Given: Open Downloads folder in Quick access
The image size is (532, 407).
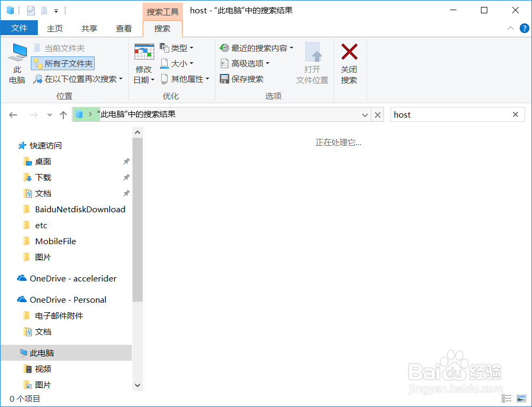Looking at the screenshot, I should click(37, 177).
